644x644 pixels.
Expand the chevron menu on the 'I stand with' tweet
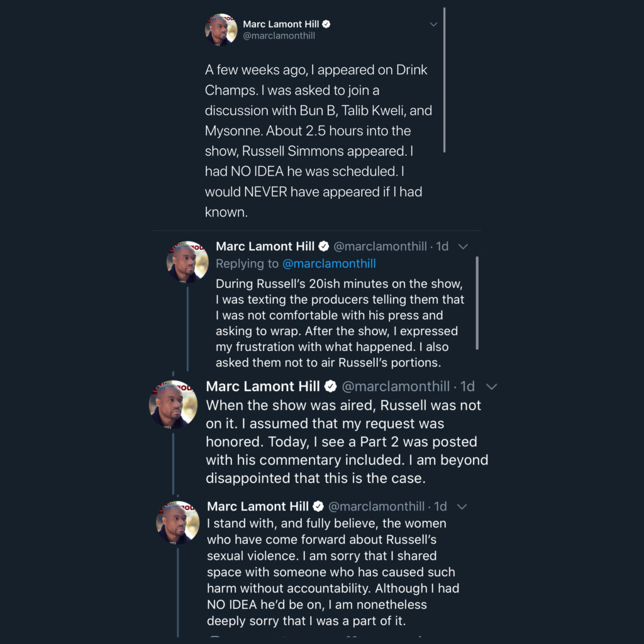[x=462, y=506]
